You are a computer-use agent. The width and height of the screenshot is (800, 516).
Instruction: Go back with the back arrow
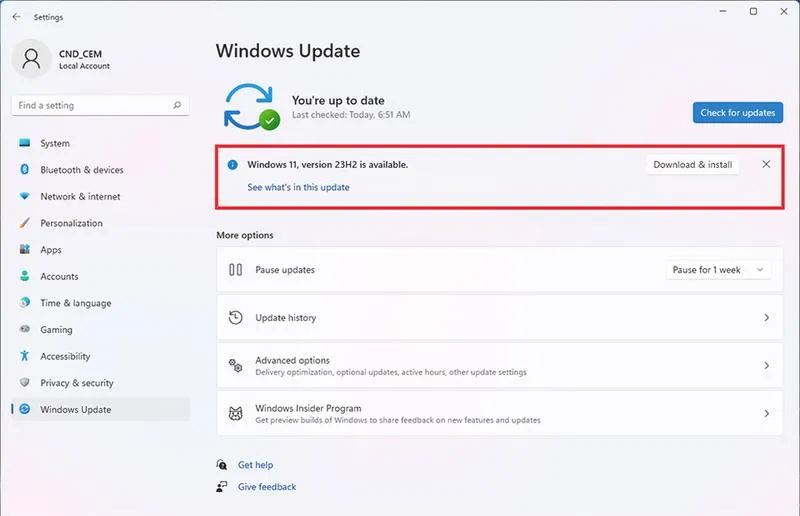coord(16,17)
